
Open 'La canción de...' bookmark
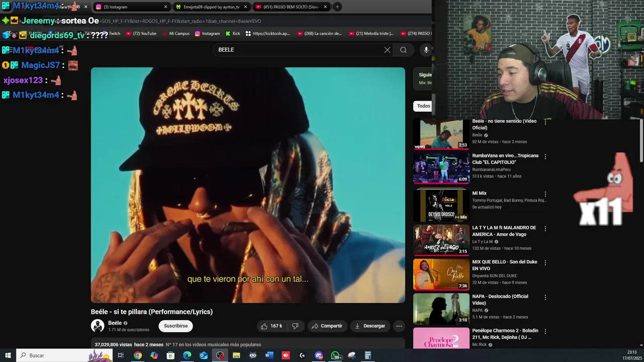[x=319, y=34]
